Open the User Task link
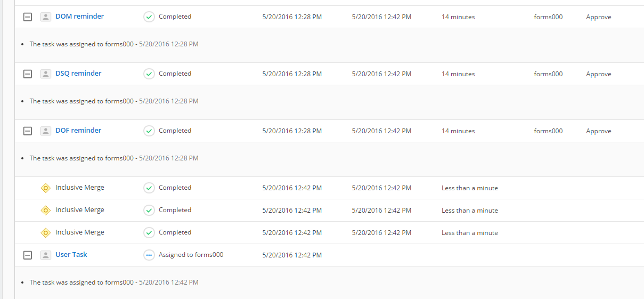This screenshot has width=644, height=299. [71, 255]
